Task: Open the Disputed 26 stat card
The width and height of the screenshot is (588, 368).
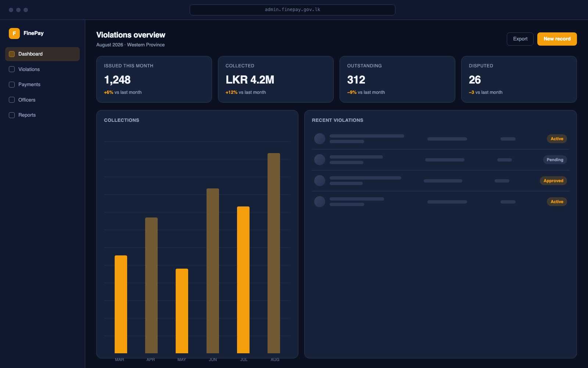Action: pos(519,79)
